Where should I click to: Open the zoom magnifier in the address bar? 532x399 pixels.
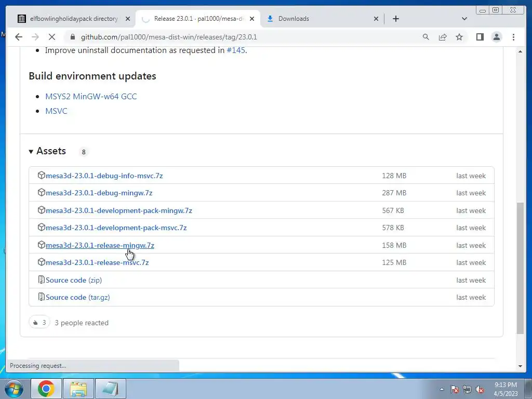coord(426,37)
